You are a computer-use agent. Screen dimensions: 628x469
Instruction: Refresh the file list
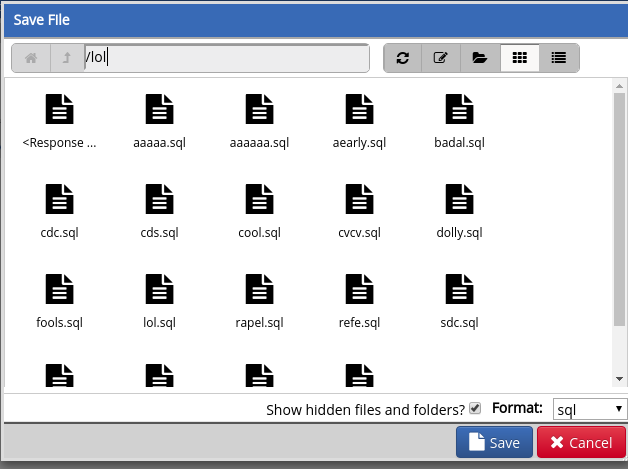(403, 58)
